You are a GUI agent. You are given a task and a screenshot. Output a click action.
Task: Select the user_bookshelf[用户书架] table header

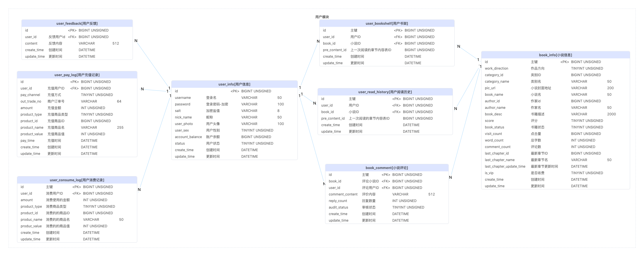[387, 24]
